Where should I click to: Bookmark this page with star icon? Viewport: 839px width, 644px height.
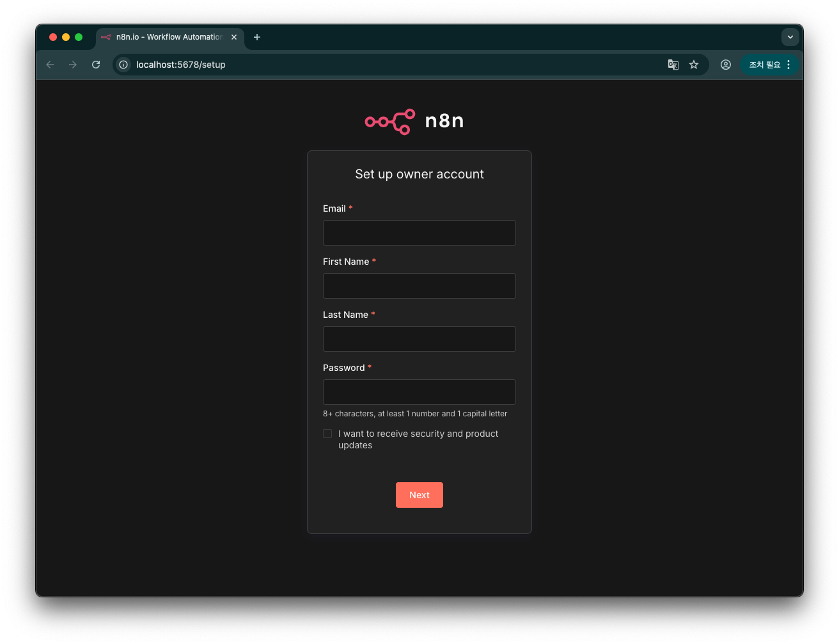(x=694, y=65)
